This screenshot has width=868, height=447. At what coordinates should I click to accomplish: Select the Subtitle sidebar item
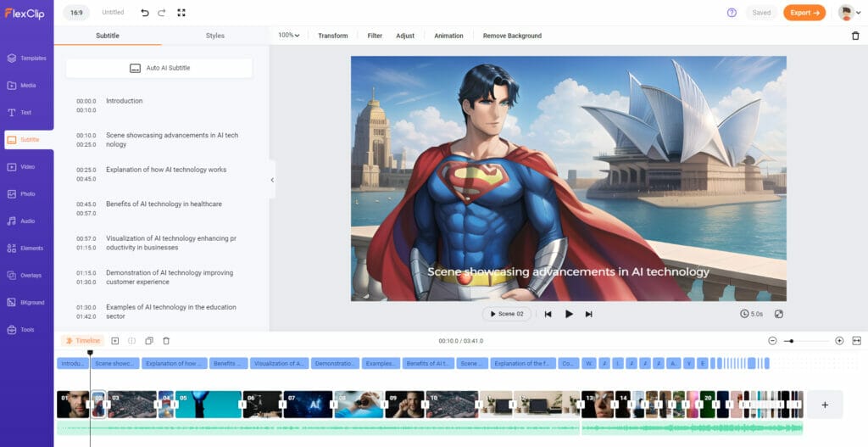point(29,140)
